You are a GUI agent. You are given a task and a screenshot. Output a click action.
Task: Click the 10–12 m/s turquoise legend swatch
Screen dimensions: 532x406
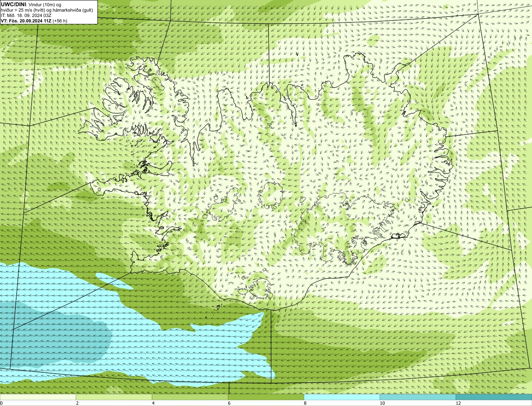418,397
